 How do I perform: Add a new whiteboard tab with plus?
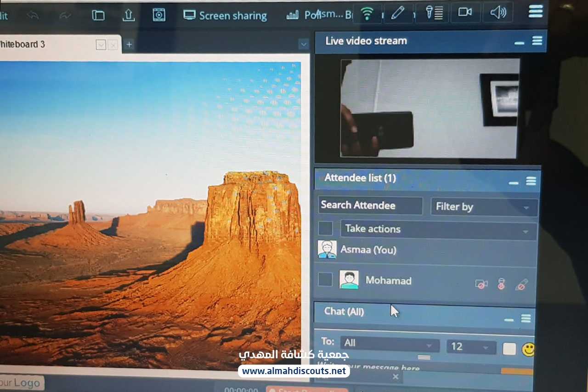point(129,45)
